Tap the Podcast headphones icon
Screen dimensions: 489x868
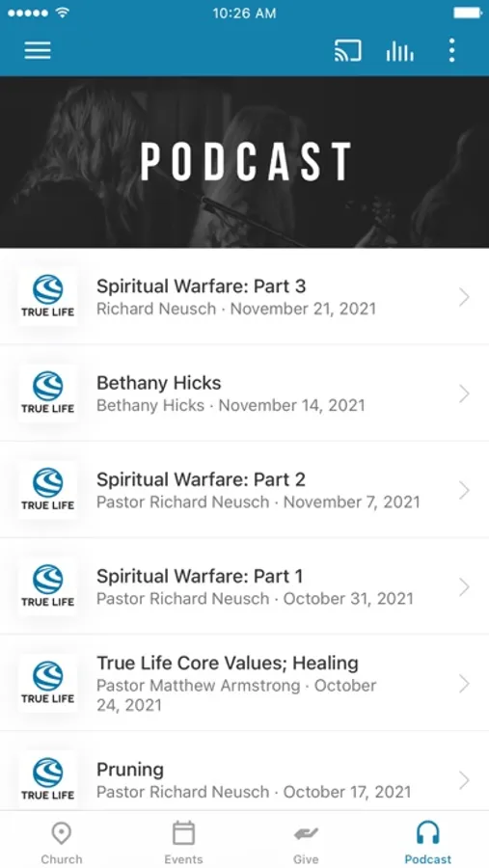point(428,833)
